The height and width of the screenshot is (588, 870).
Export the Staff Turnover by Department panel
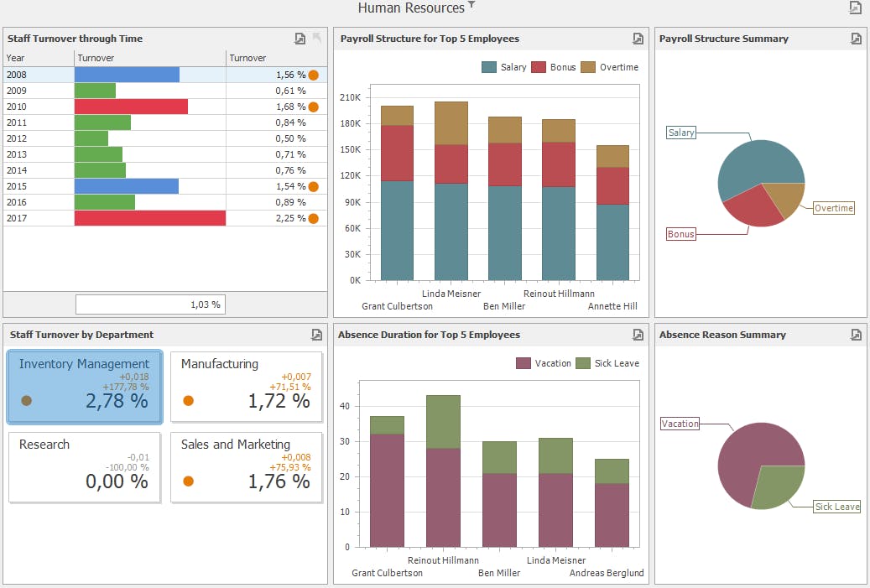(316, 335)
